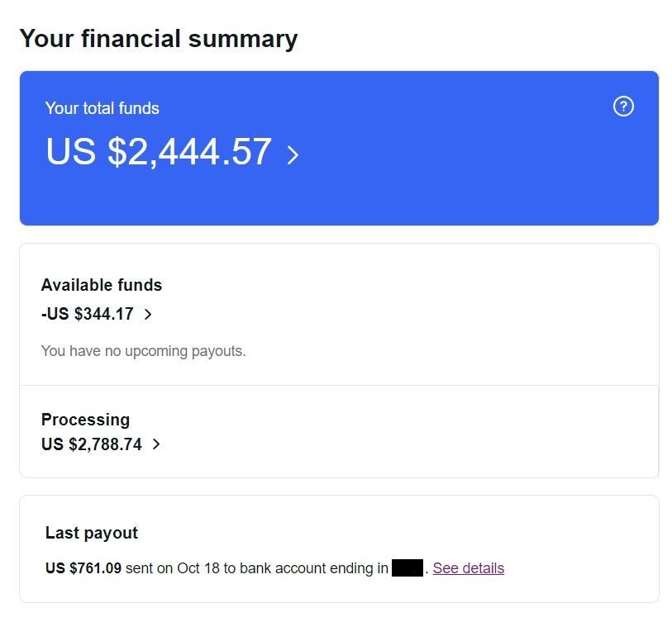Click the question mark on the blue card
672x622 pixels.
pyautogui.click(x=623, y=107)
